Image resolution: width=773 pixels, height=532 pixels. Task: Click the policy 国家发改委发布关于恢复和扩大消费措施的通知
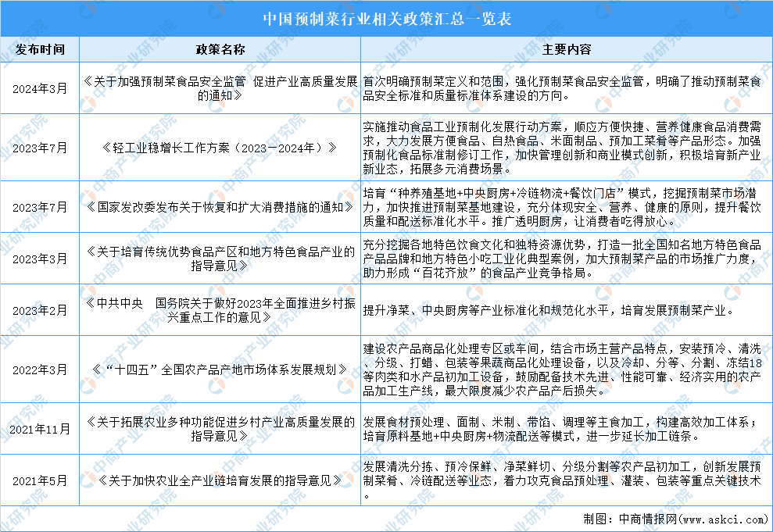220,207
